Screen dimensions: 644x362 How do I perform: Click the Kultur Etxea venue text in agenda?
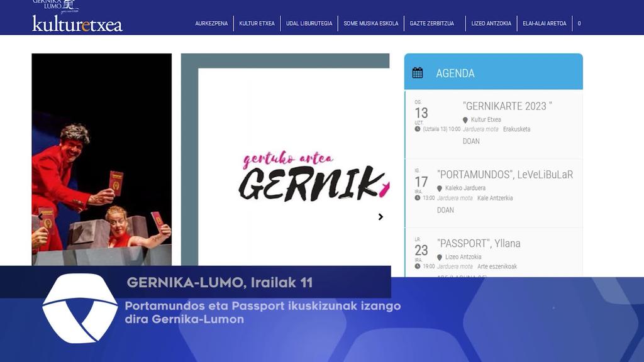(486, 120)
